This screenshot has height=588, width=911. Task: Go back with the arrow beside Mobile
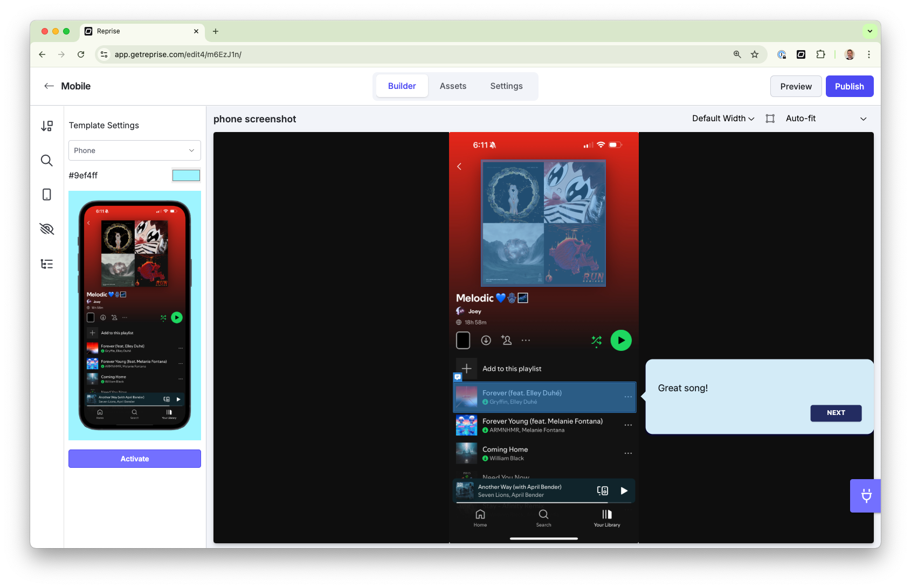click(49, 86)
